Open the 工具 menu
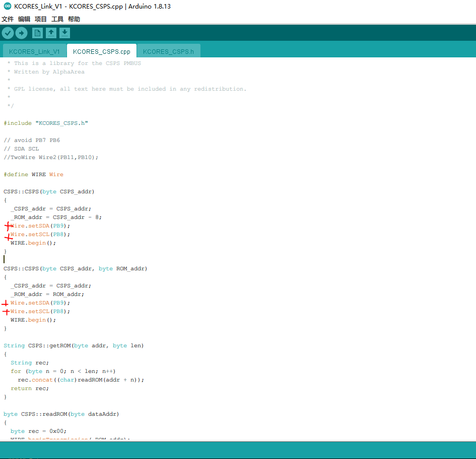The width and height of the screenshot is (476, 459). [x=56, y=19]
